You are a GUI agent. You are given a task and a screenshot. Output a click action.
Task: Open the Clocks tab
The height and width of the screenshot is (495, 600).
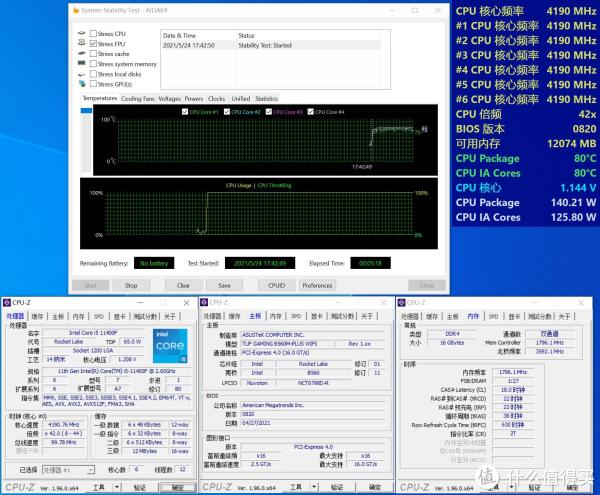[x=217, y=99]
